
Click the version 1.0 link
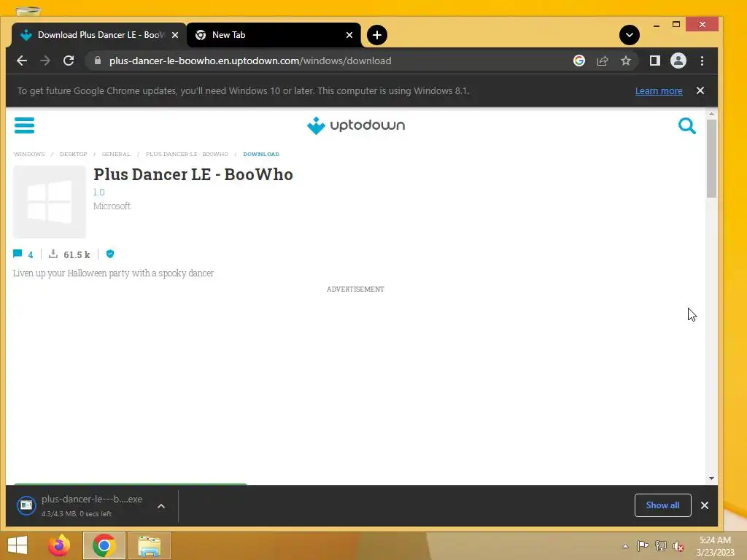(98, 192)
